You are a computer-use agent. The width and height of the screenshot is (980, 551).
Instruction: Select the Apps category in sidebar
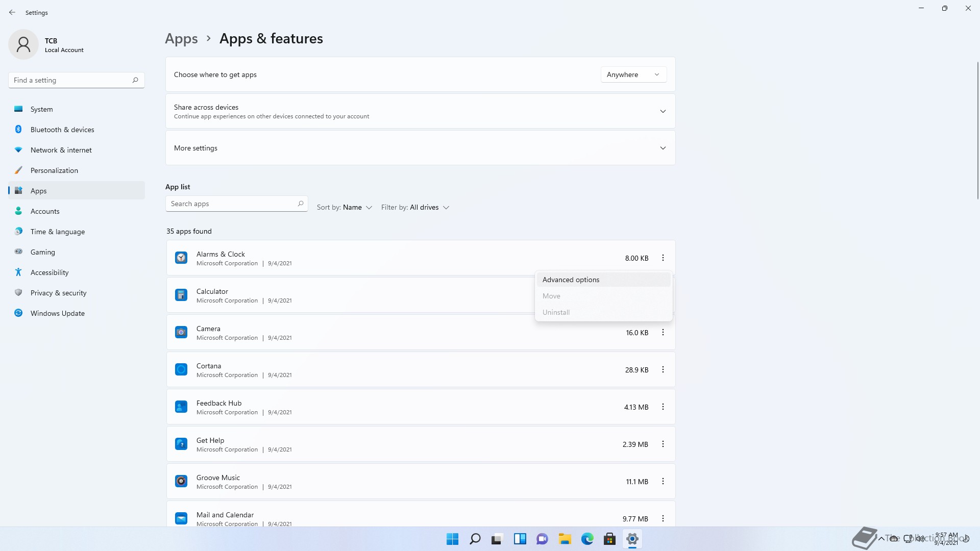pos(77,191)
